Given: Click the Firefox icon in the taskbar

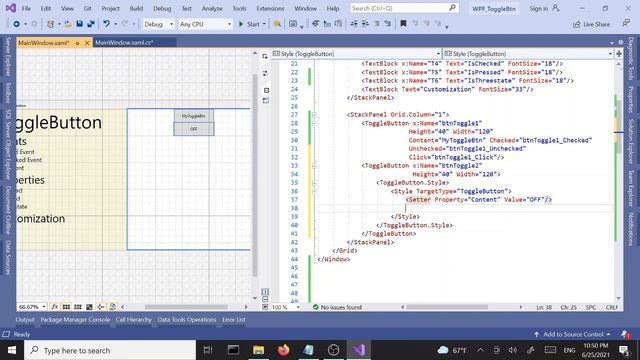Looking at the screenshot, I should coord(283,350).
